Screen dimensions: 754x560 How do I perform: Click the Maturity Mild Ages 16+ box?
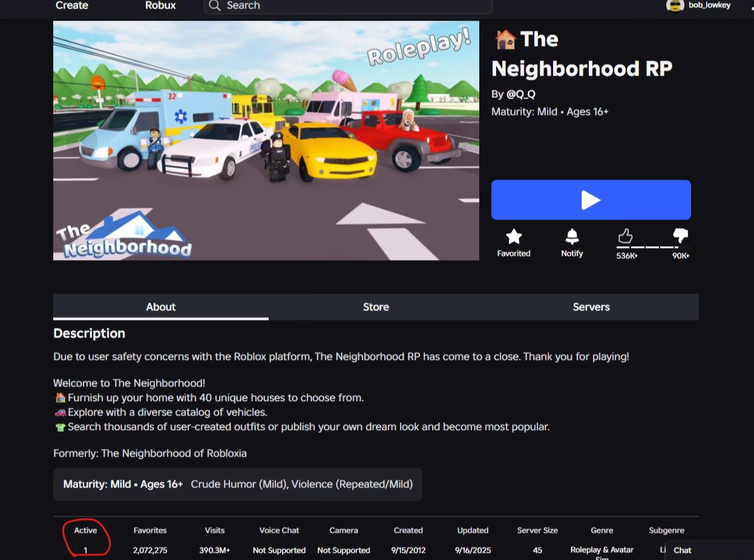tap(238, 484)
